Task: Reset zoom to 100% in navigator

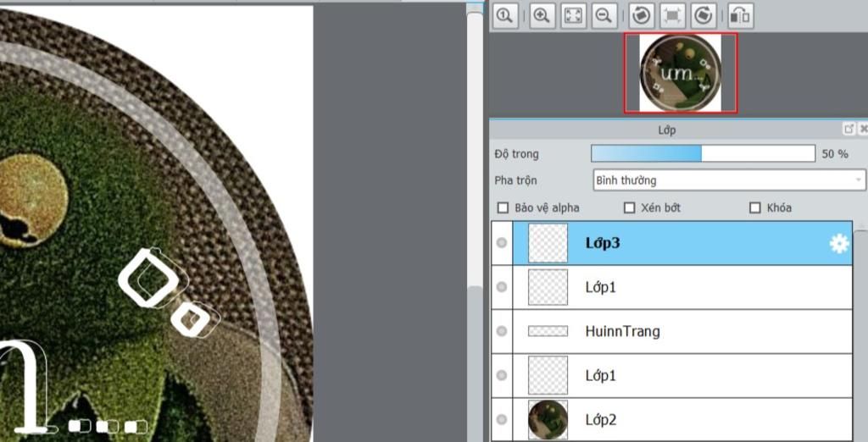Action: pyautogui.click(x=505, y=15)
